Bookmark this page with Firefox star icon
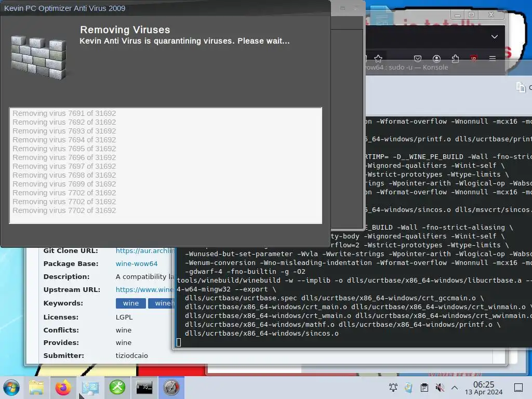 378,58
